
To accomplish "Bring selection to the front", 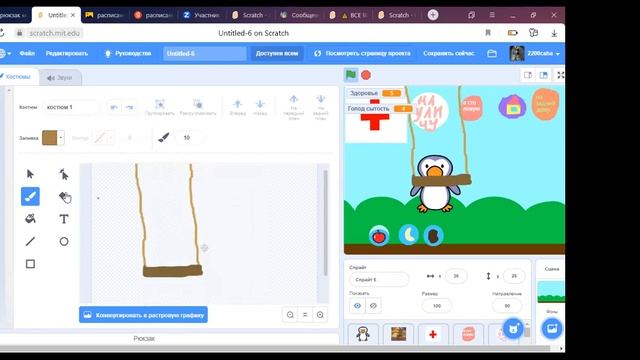I will coord(293,107).
